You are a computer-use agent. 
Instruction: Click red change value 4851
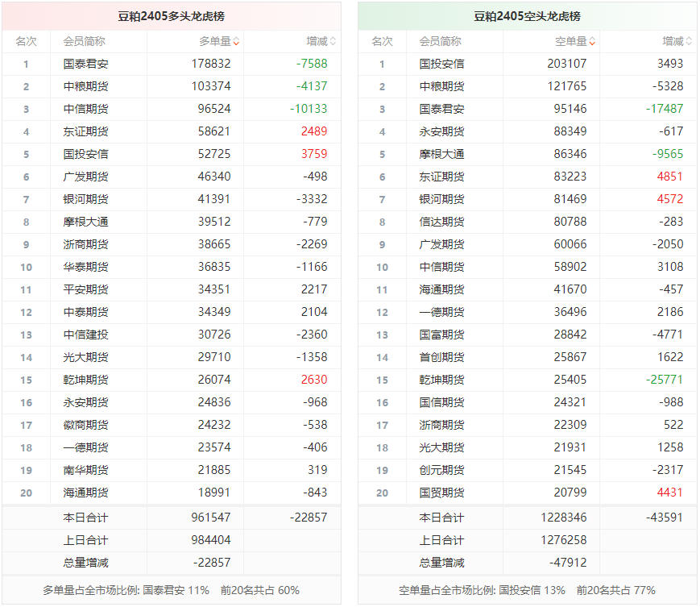point(670,177)
